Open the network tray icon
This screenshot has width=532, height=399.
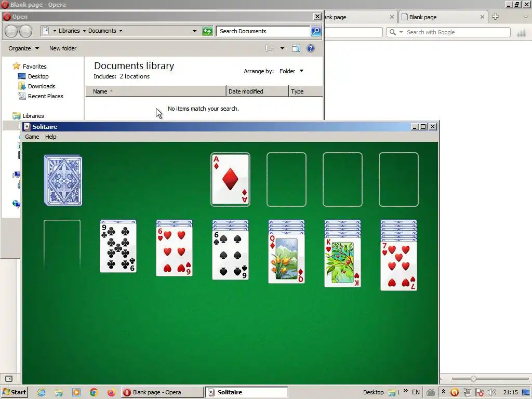click(467, 393)
